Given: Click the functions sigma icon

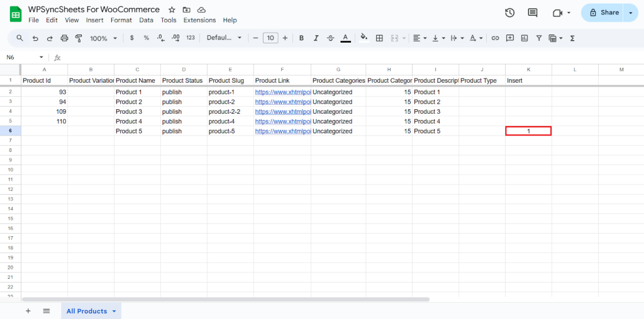Looking at the screenshot, I should (x=572, y=38).
